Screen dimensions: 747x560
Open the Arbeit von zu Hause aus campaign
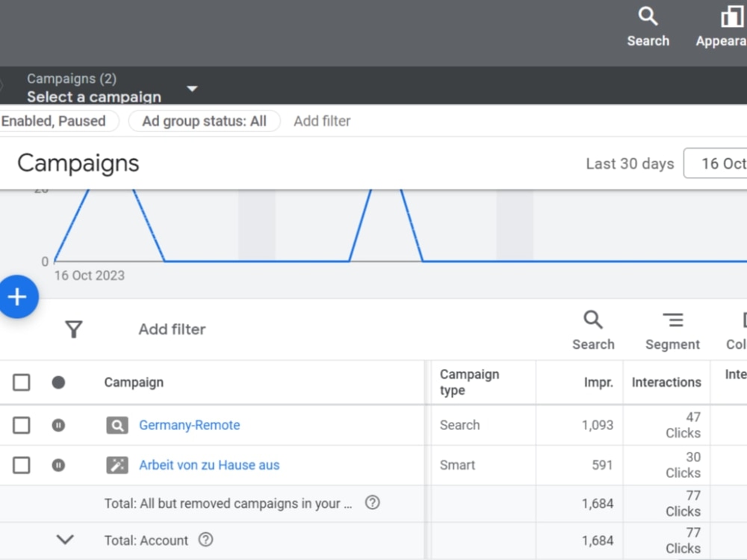pos(209,465)
